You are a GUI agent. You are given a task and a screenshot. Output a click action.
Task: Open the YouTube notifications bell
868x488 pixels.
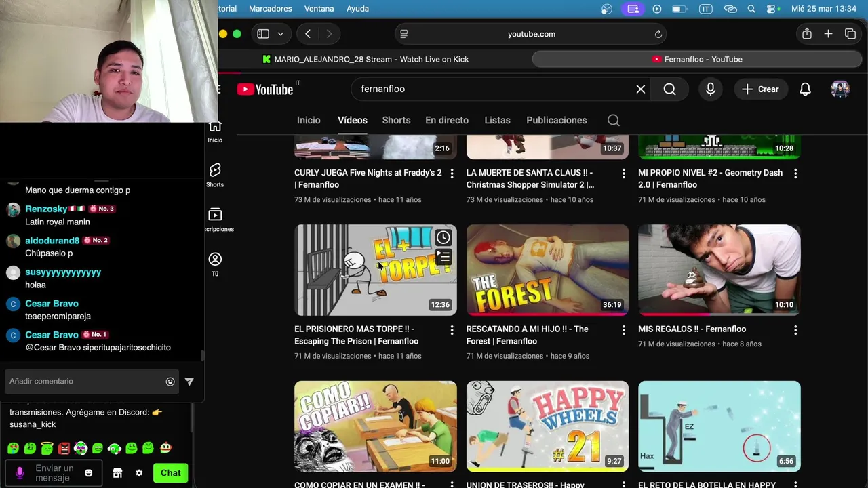coord(805,89)
